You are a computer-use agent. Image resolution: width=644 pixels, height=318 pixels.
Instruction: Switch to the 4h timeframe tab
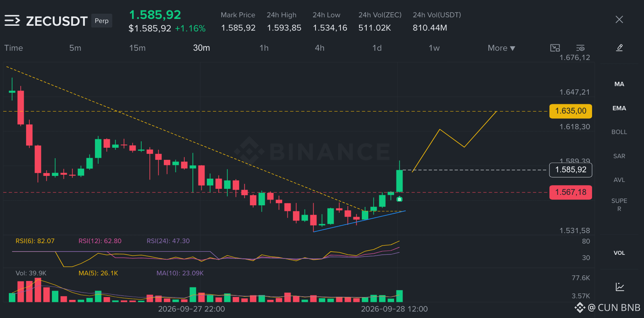[320, 48]
